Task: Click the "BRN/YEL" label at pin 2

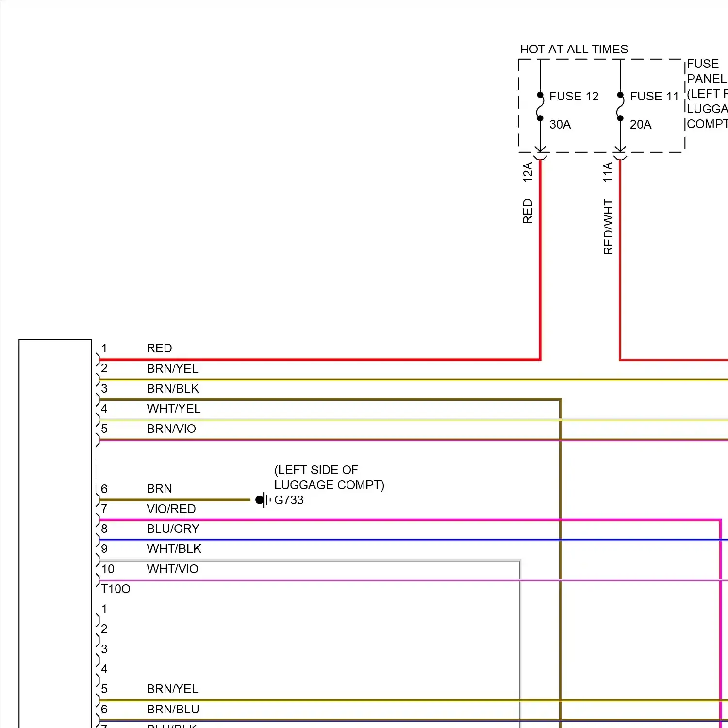Action: point(172,368)
